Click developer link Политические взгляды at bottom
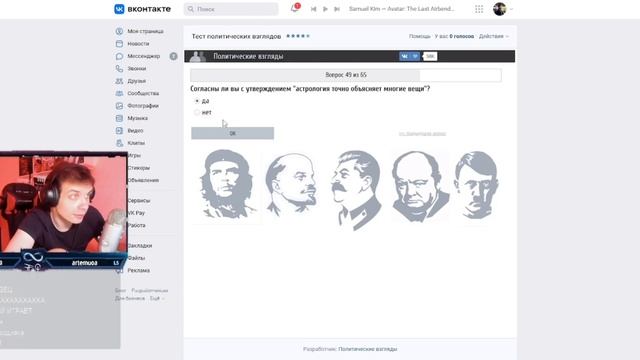 pyautogui.click(x=368, y=349)
